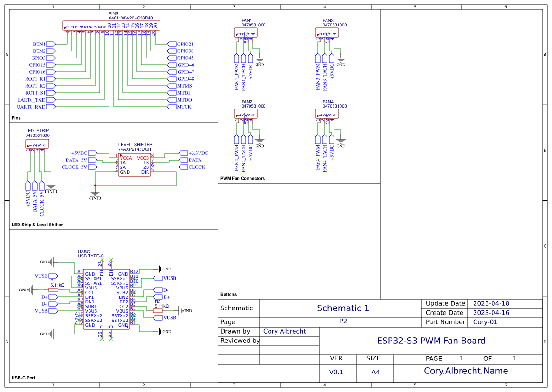Click the Cory.Albrecht.Name text in title block
552x392 pixels.
(466, 371)
